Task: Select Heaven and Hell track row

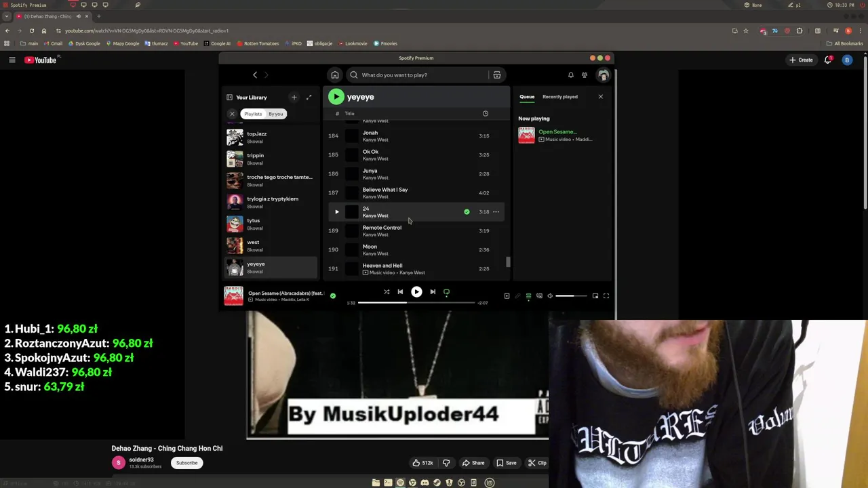Action: (x=415, y=269)
